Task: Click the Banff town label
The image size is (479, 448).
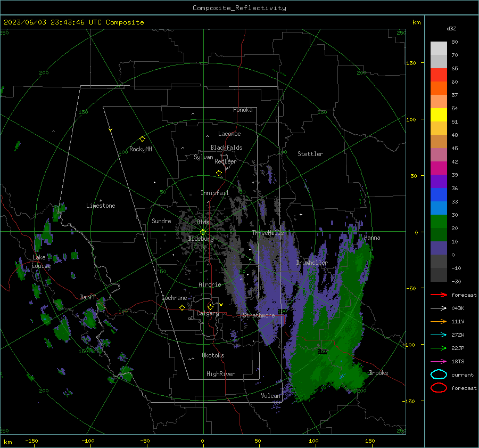Action: [x=88, y=297]
